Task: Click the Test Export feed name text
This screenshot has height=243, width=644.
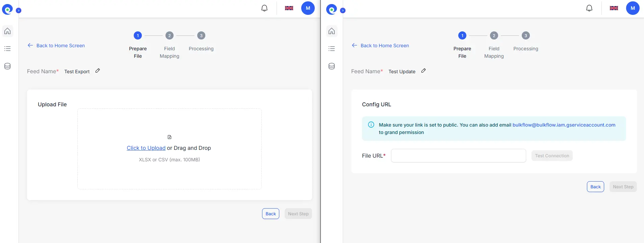Action: coord(77,72)
